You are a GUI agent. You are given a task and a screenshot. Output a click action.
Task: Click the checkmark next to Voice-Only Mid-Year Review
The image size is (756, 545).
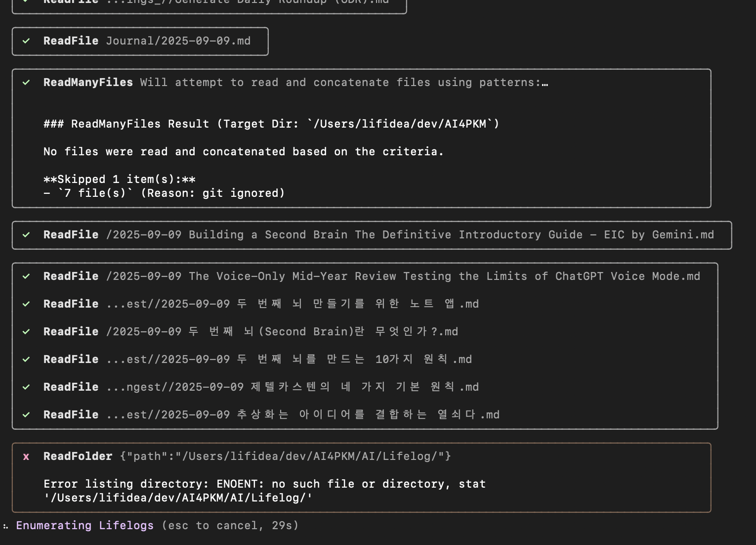pyautogui.click(x=27, y=276)
